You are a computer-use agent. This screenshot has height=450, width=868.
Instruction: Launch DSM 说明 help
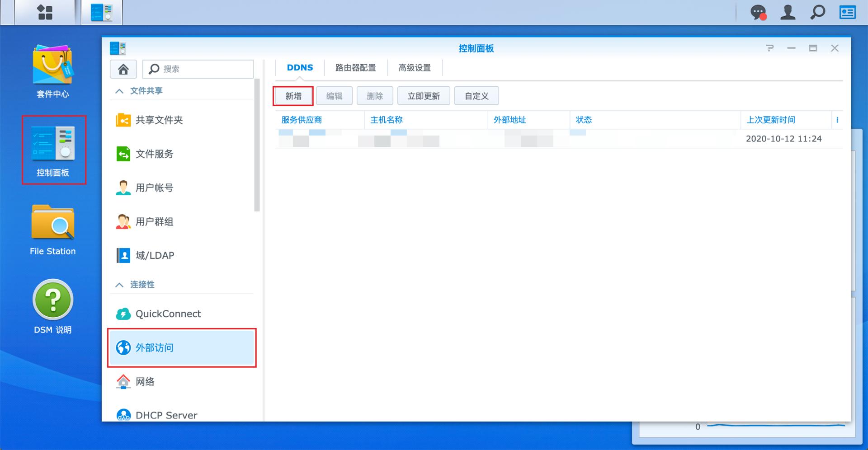pyautogui.click(x=52, y=300)
